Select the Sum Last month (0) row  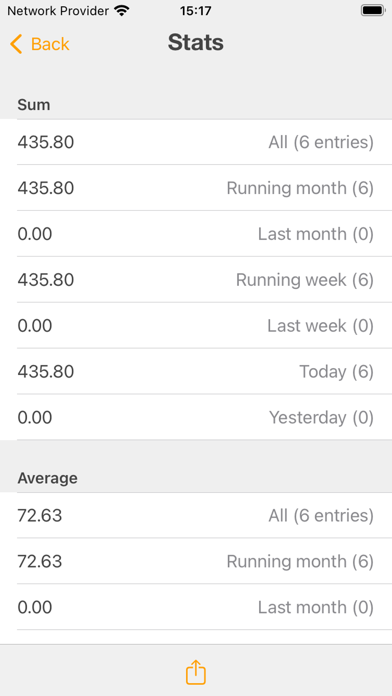tap(196, 233)
